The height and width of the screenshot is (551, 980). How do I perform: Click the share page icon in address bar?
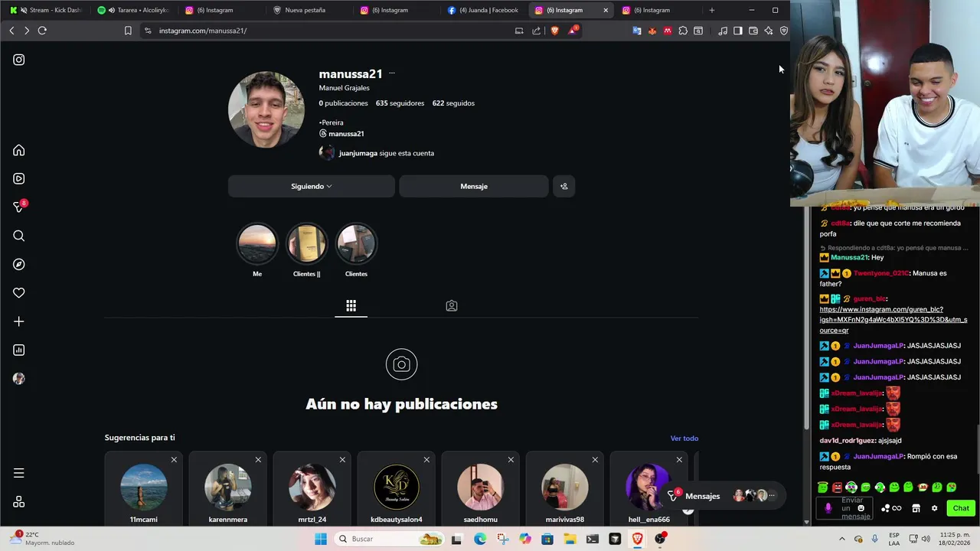click(536, 31)
